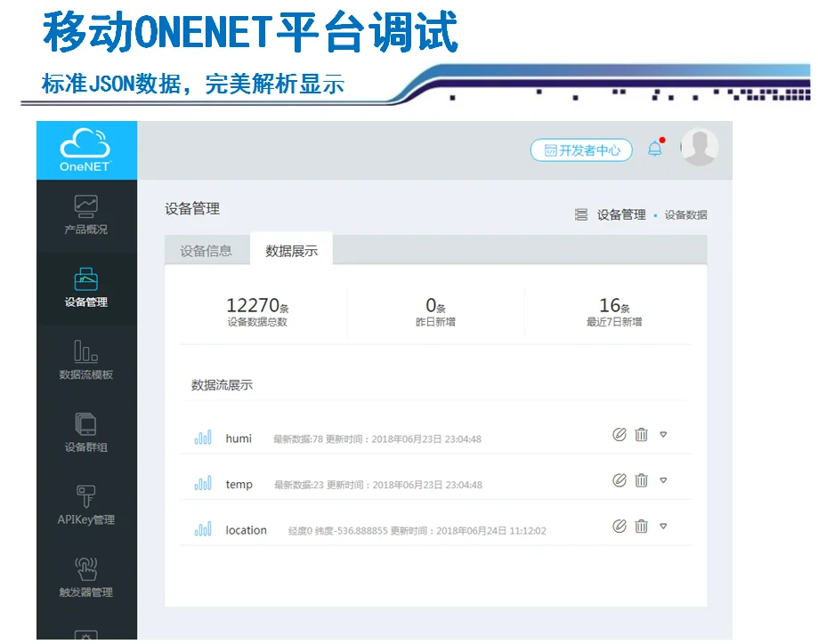This screenshot has width=818, height=644.
Task: Delete the location data stream
Action: point(641,527)
